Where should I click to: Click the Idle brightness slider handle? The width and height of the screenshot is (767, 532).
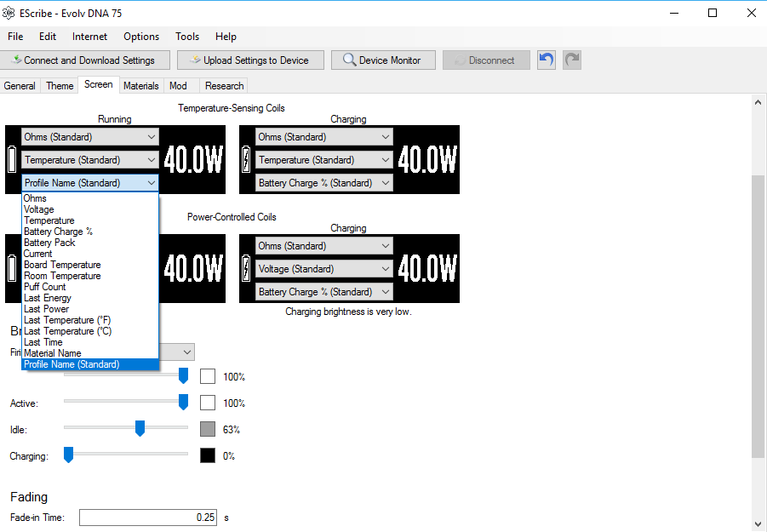140,428
